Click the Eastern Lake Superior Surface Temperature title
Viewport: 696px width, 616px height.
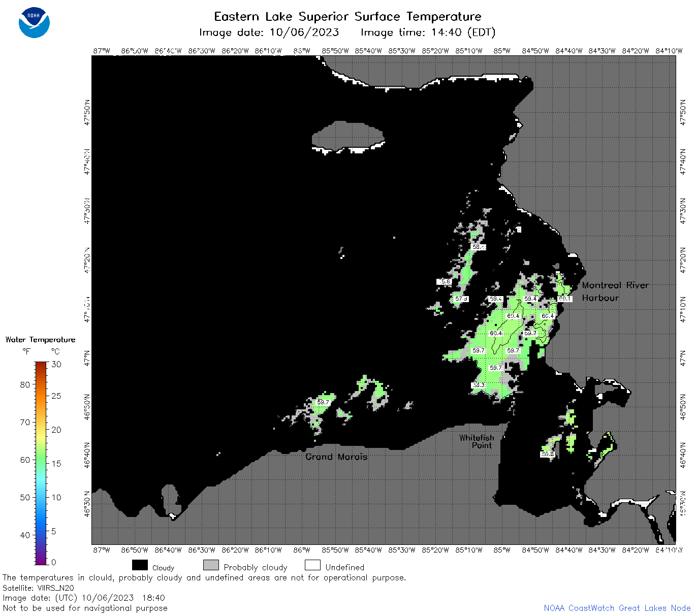point(347,17)
